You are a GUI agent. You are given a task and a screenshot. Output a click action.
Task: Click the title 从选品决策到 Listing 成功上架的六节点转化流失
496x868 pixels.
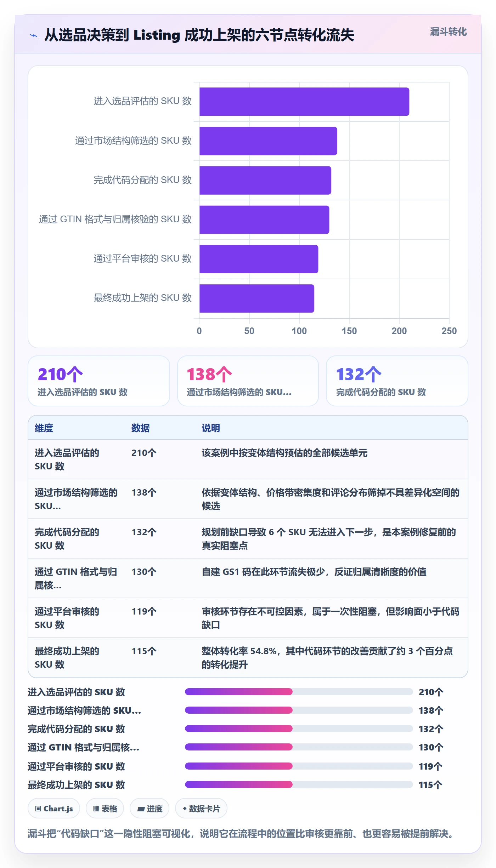pos(199,35)
